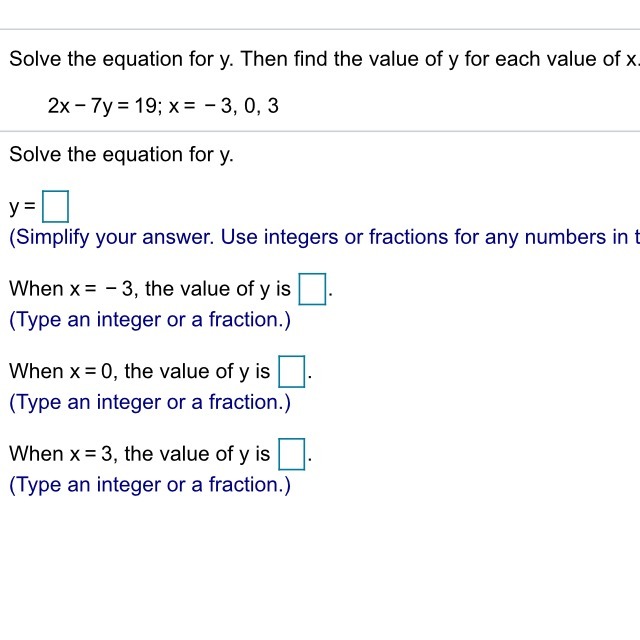Click the 'Type an integer' hint under x = 3

(150, 485)
